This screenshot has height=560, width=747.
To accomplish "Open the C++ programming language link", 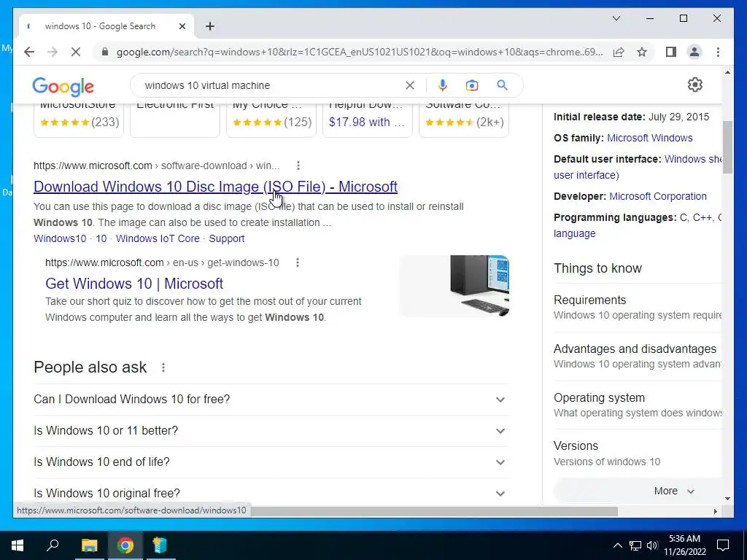I will 702,217.
